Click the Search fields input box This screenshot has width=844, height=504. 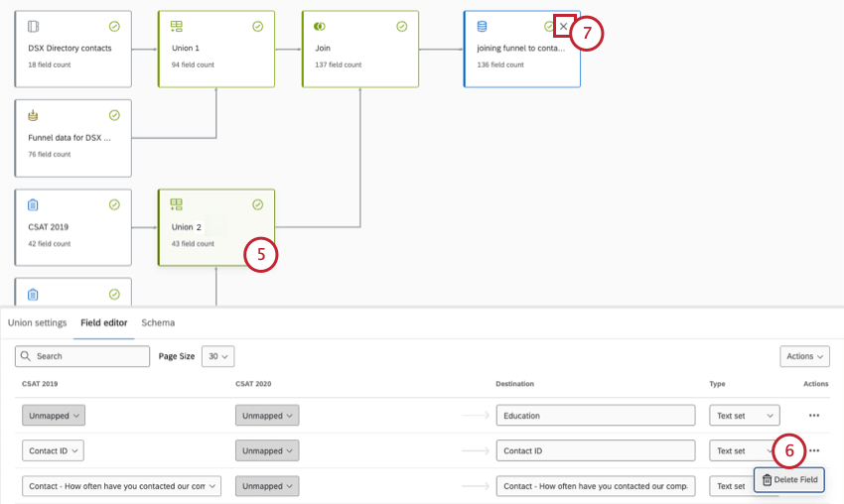click(x=79, y=356)
